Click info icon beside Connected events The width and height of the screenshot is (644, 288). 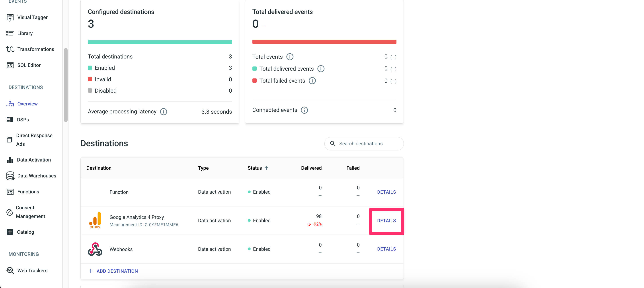[304, 110]
